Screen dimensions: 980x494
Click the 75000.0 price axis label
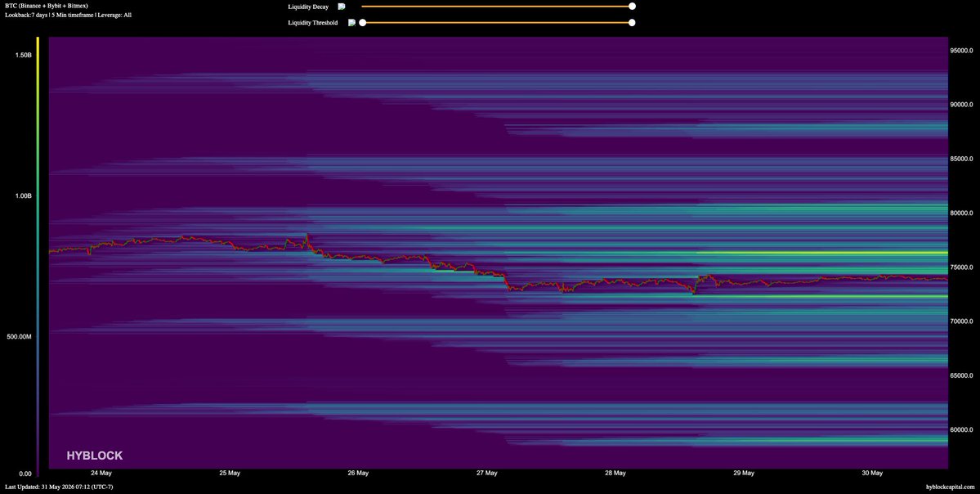[x=961, y=267]
